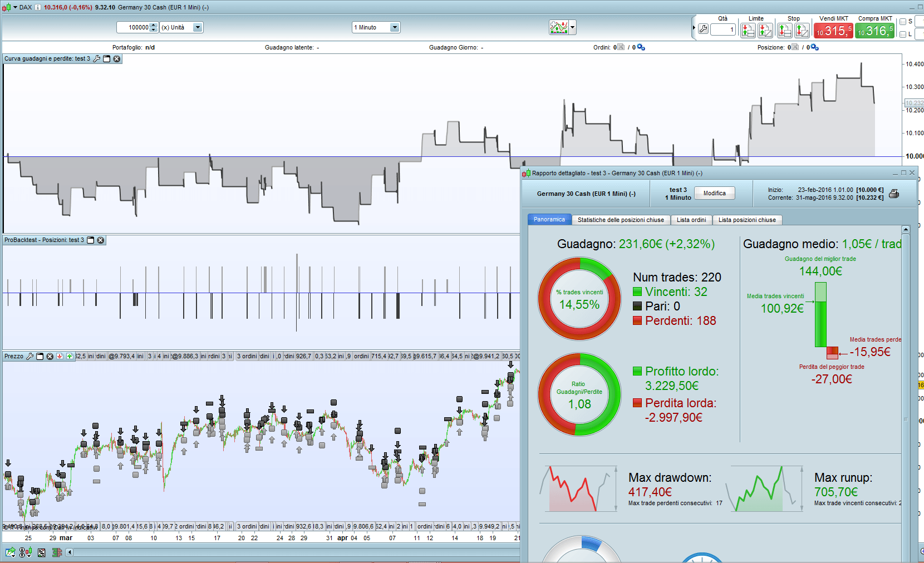Click the green Vincenti legend swatch
The image size is (924, 563).
point(637,292)
